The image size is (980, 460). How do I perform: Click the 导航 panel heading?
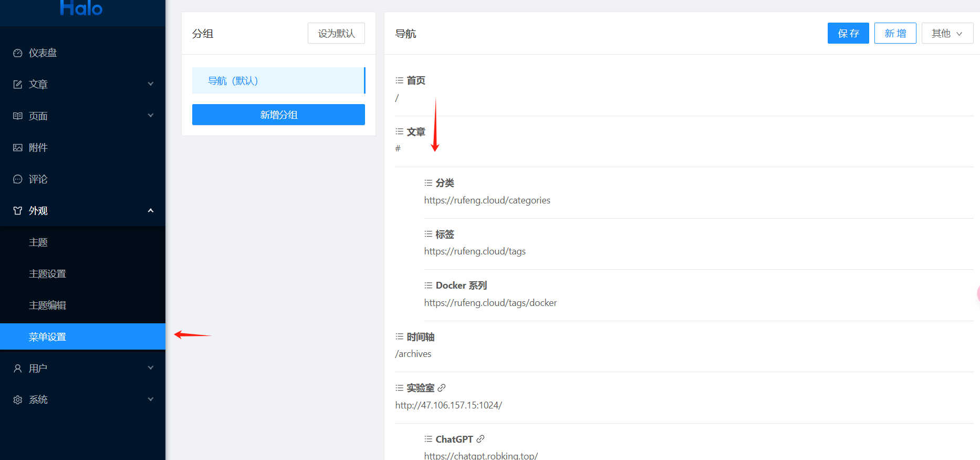405,34
